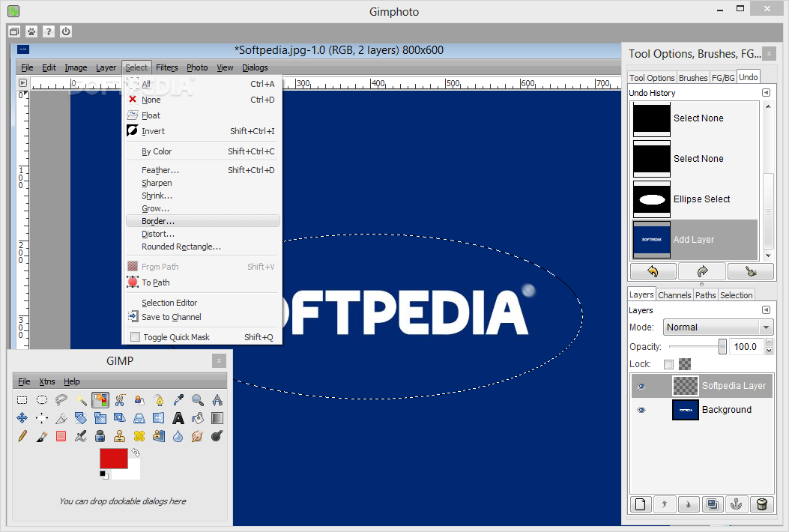Screen dimensions: 789x532
Task: Select the Flip tool
Action: point(159,418)
